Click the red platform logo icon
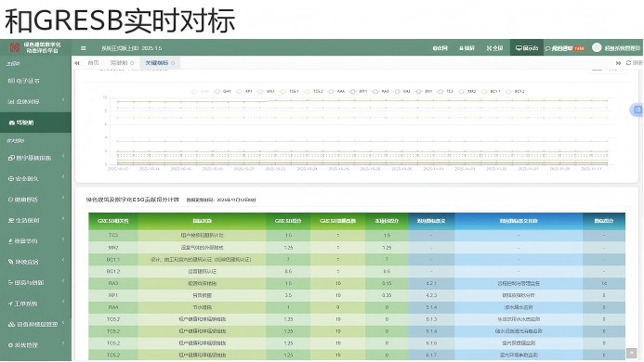This screenshot has height=362, width=644. click(15, 47)
